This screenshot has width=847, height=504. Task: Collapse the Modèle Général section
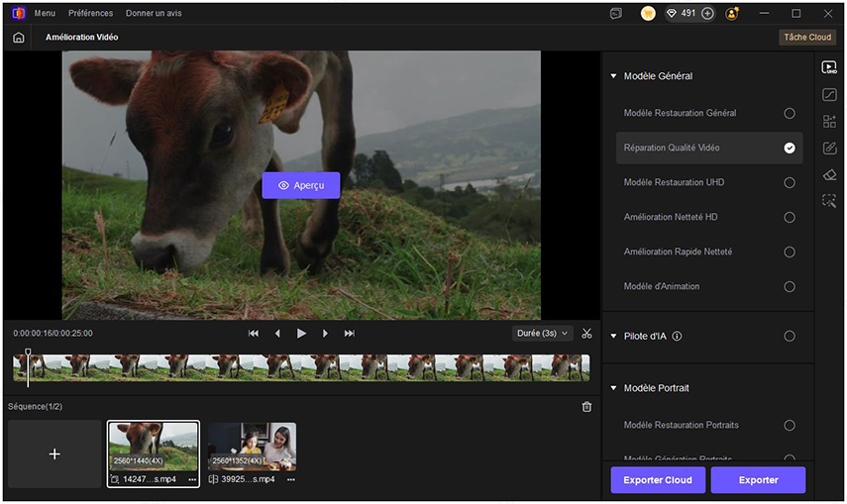tap(613, 76)
